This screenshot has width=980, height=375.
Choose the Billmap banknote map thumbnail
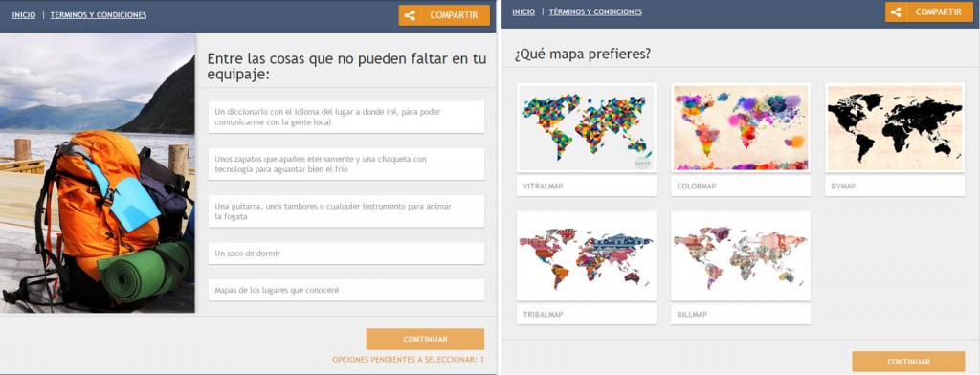(x=741, y=256)
